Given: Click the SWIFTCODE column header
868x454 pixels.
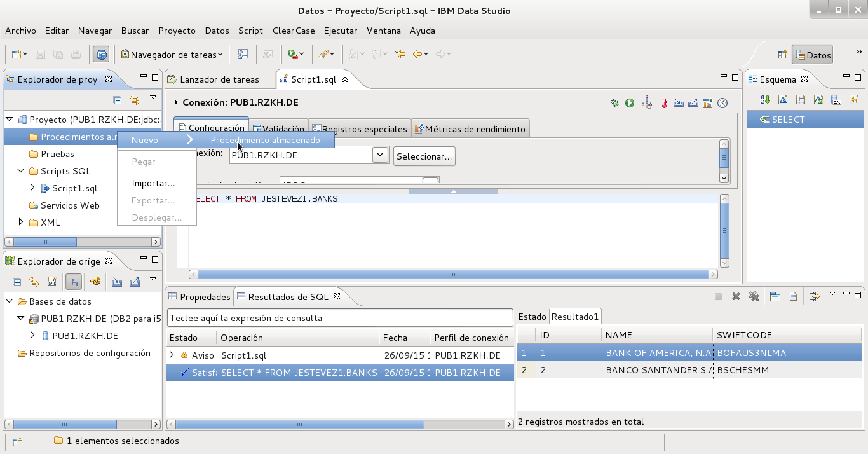Looking at the screenshot, I should (788, 335).
